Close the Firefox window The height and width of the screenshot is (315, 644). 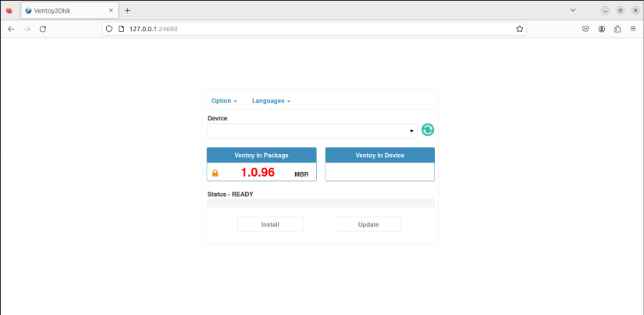[635, 11]
